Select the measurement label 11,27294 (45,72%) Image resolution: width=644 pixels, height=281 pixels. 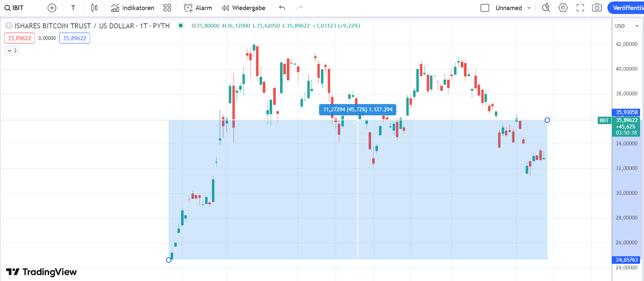tap(358, 110)
